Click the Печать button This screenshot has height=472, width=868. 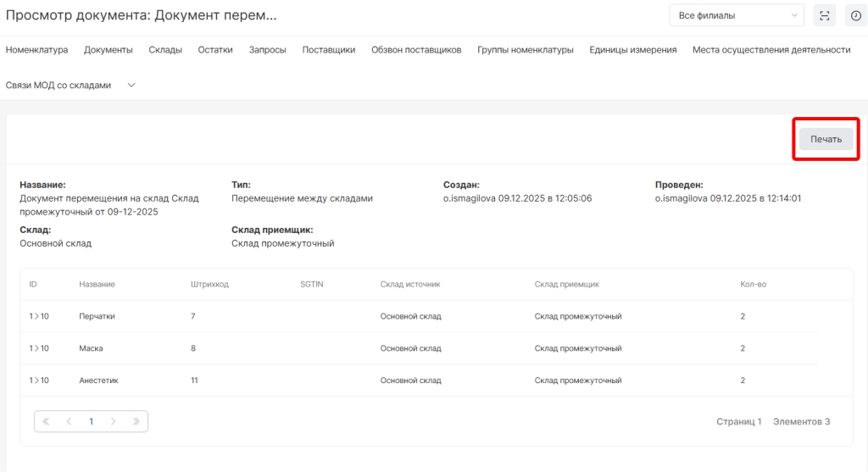[x=826, y=140]
